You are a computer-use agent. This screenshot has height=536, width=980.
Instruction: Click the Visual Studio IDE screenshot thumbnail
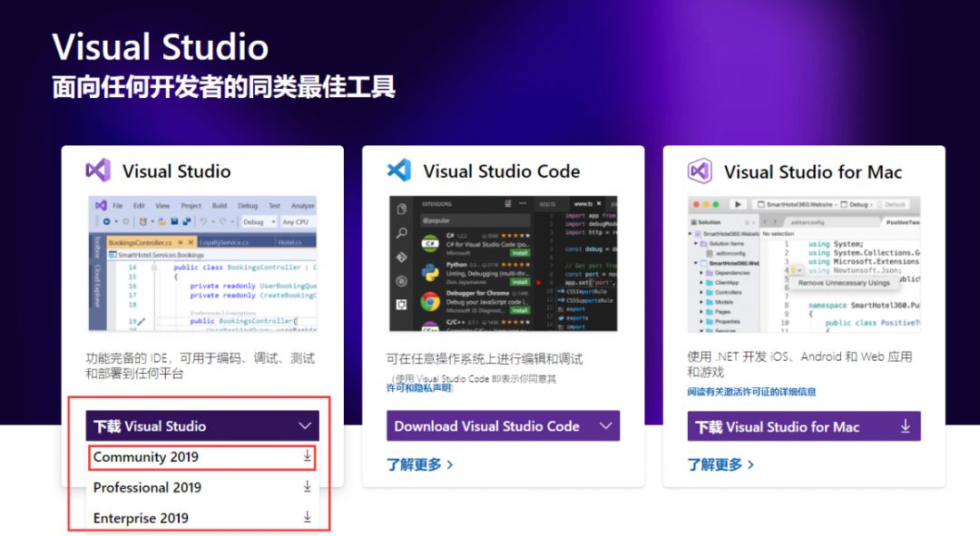point(202,264)
